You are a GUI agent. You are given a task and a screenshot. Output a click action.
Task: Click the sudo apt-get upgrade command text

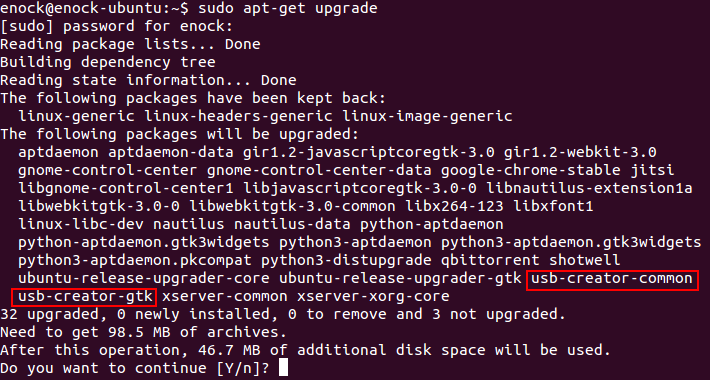tap(288, 8)
